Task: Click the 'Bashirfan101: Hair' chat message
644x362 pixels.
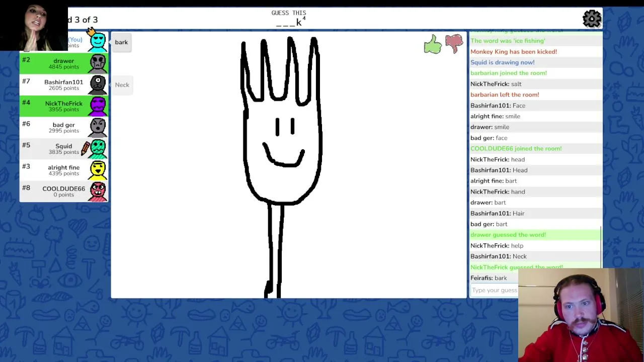Action: pyautogui.click(x=498, y=213)
